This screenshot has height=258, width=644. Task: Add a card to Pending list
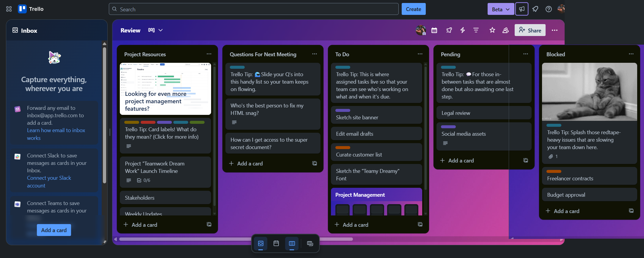pos(457,160)
